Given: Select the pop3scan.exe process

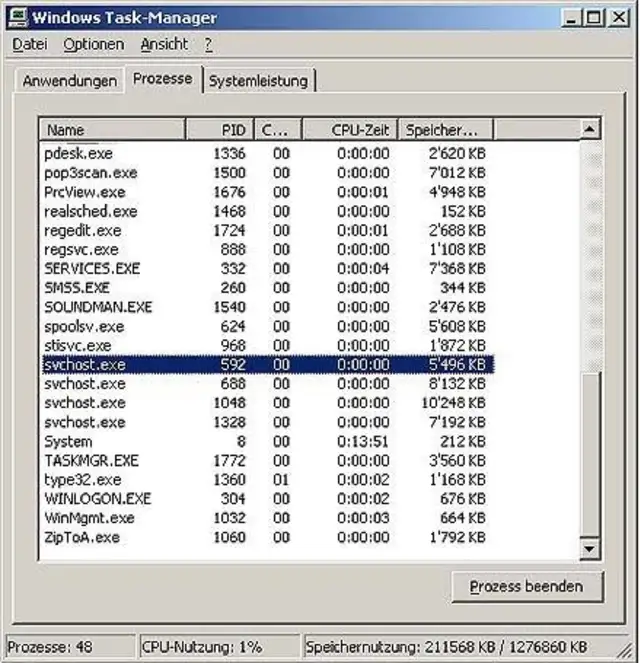Looking at the screenshot, I should (268, 173).
